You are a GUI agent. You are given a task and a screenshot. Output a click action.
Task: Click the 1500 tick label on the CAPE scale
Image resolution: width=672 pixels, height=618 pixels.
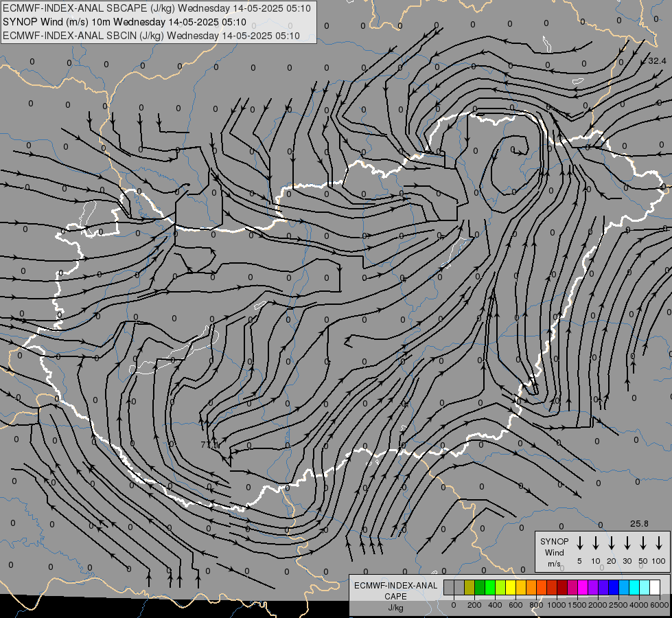pos(577,605)
